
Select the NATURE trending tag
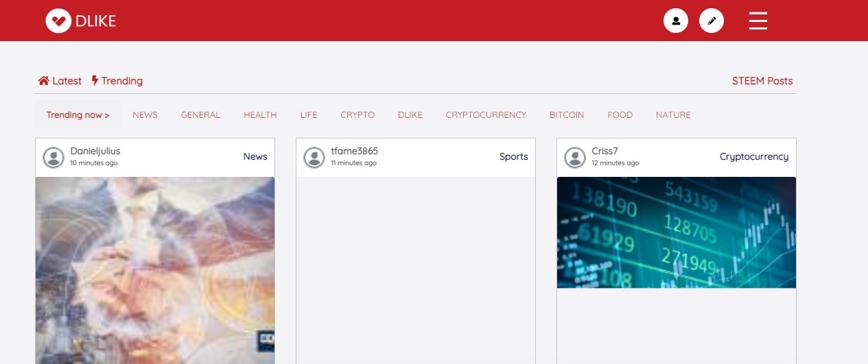point(673,115)
